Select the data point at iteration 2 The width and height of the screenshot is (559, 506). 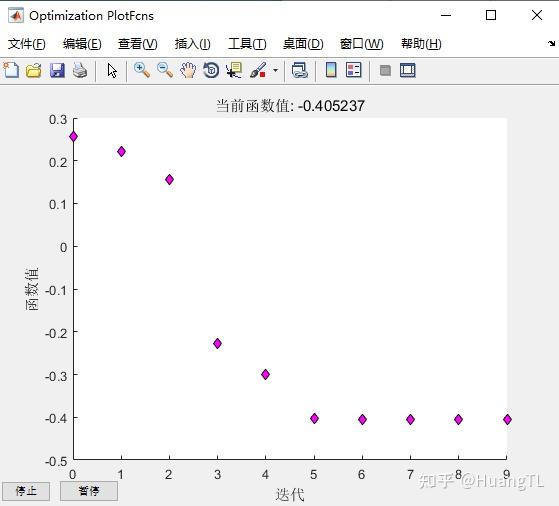(169, 179)
